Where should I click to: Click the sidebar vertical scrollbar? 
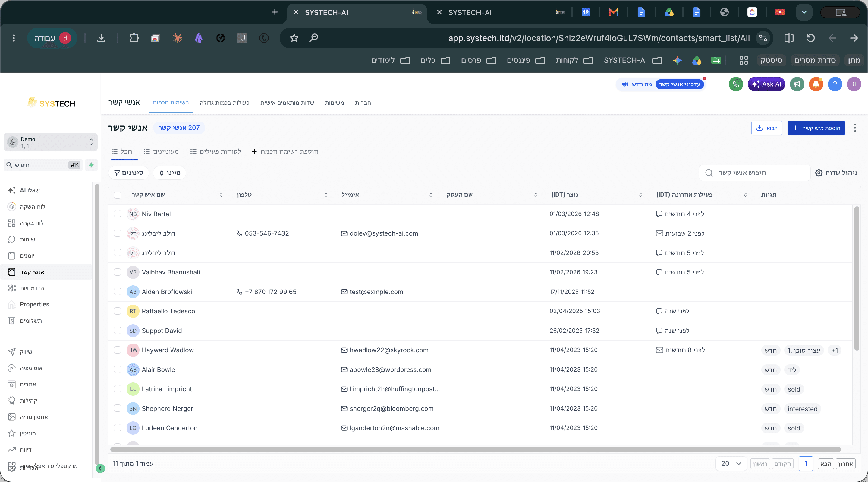coord(97,324)
